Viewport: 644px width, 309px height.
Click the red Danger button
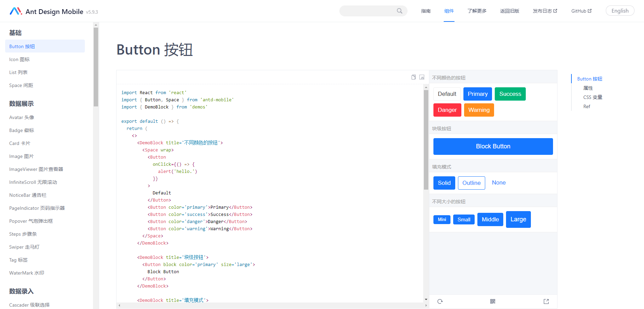point(447,110)
